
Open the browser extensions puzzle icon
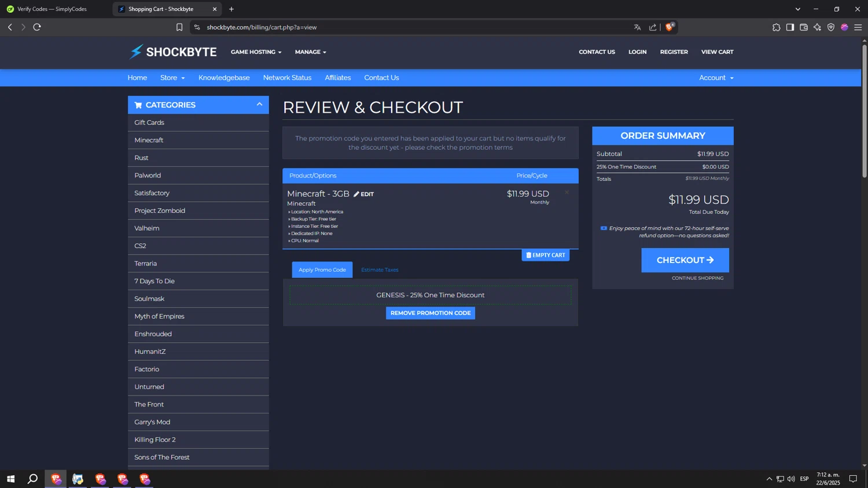tap(776, 27)
